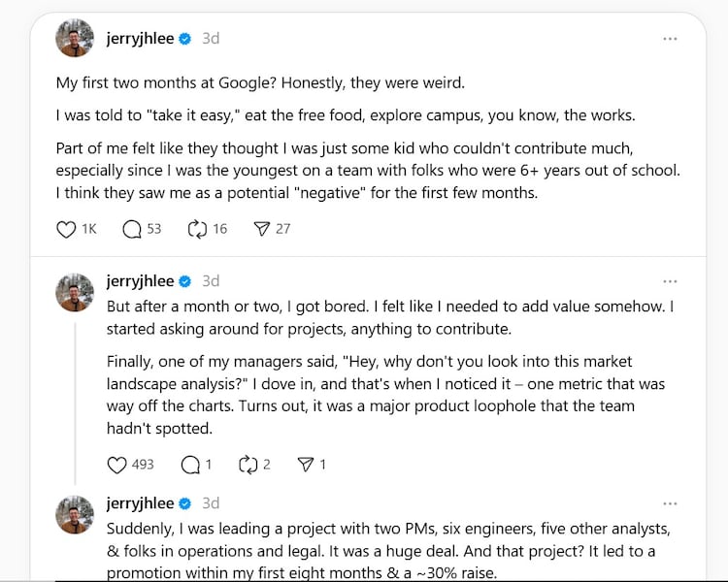
Task: Repost the second post with 2 reposts
Action: 247,465
